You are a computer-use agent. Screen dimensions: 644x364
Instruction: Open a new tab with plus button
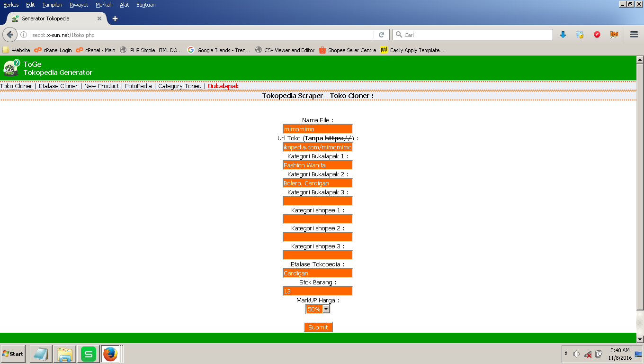click(x=115, y=18)
